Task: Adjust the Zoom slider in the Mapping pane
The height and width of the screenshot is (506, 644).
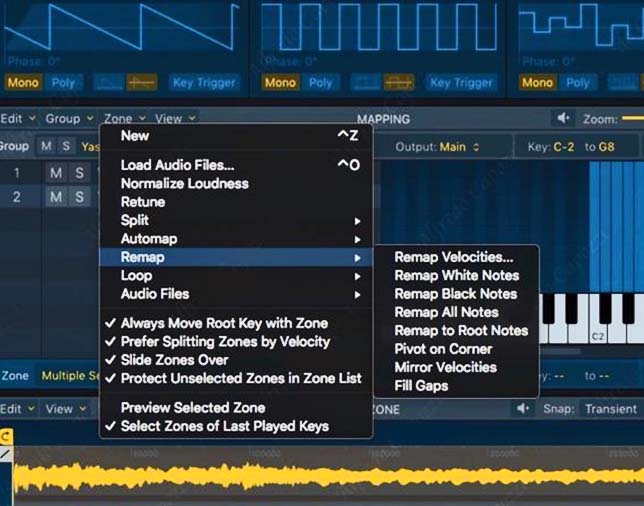Action: tap(632, 119)
